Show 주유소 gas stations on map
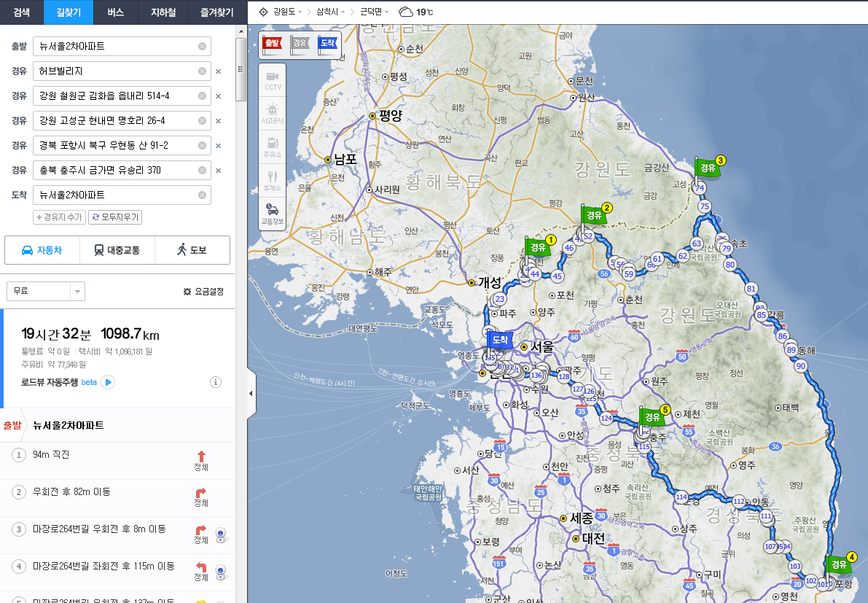Viewport: 868px width, 603px height. pos(273,147)
